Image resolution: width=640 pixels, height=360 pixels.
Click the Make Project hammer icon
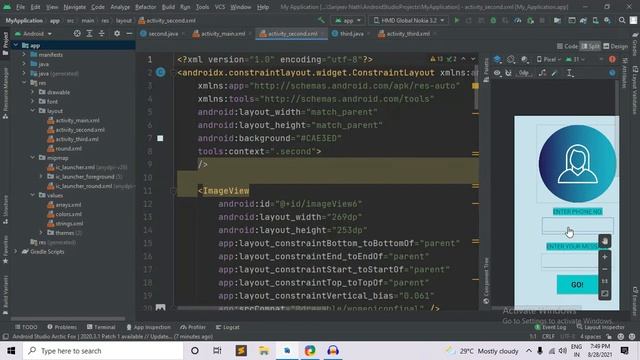[322, 20]
